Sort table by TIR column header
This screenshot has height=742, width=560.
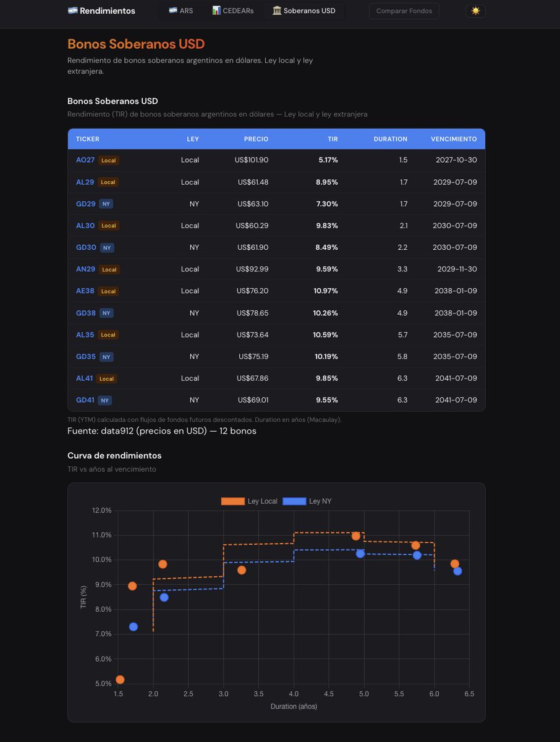pyautogui.click(x=333, y=139)
